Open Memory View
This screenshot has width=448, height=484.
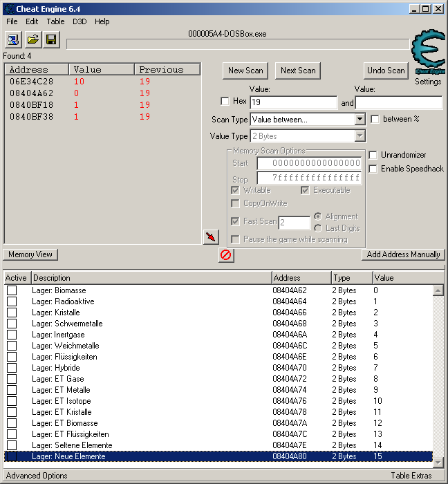[x=30, y=254]
